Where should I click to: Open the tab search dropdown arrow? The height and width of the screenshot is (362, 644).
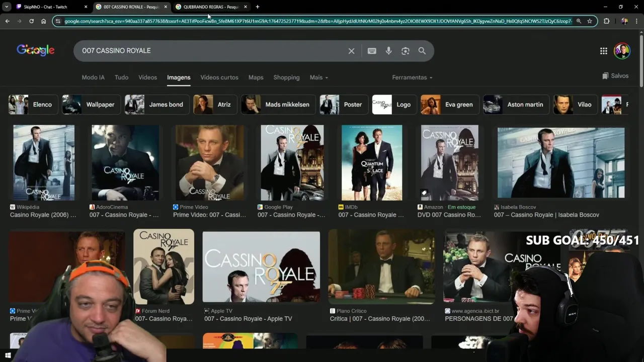click(7, 7)
